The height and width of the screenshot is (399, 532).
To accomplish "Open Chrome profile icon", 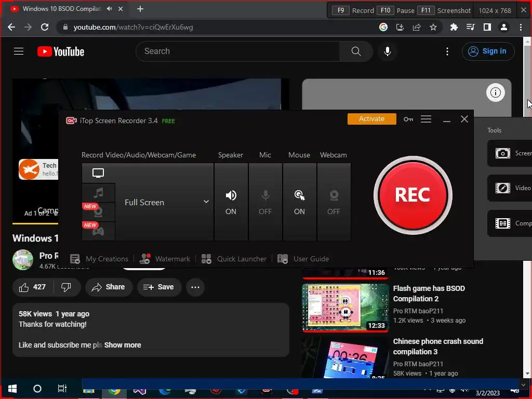I will (x=504, y=27).
